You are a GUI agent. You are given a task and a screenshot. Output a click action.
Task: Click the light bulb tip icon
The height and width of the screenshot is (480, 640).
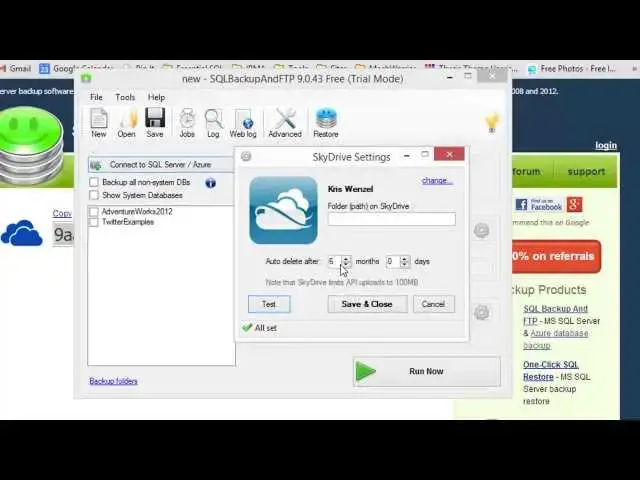(x=492, y=122)
